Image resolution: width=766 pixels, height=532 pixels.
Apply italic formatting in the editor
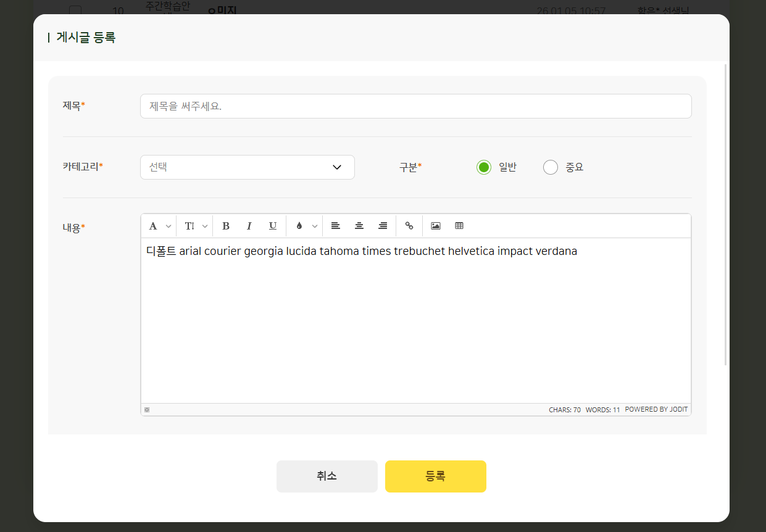249,226
